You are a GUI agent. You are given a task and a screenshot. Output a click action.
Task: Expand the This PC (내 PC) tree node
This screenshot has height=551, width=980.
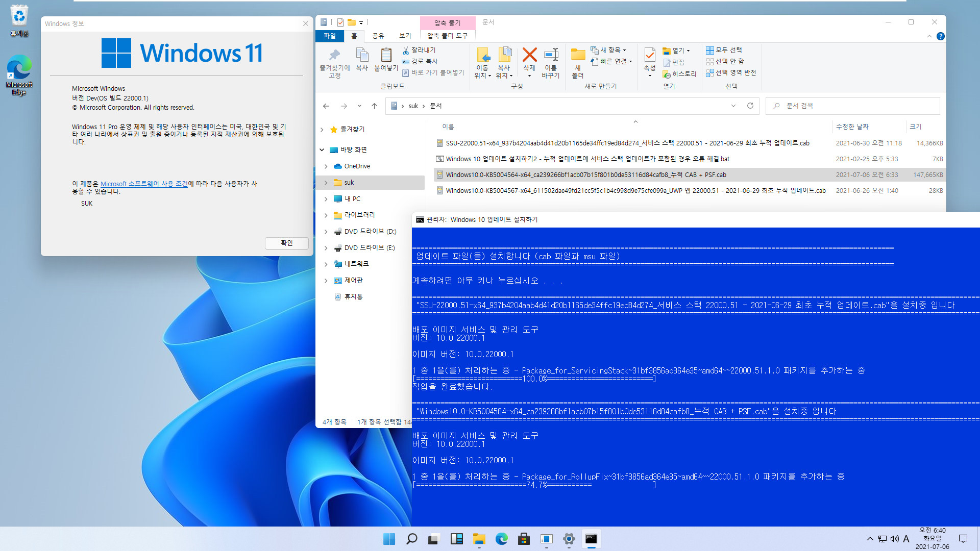[326, 199]
